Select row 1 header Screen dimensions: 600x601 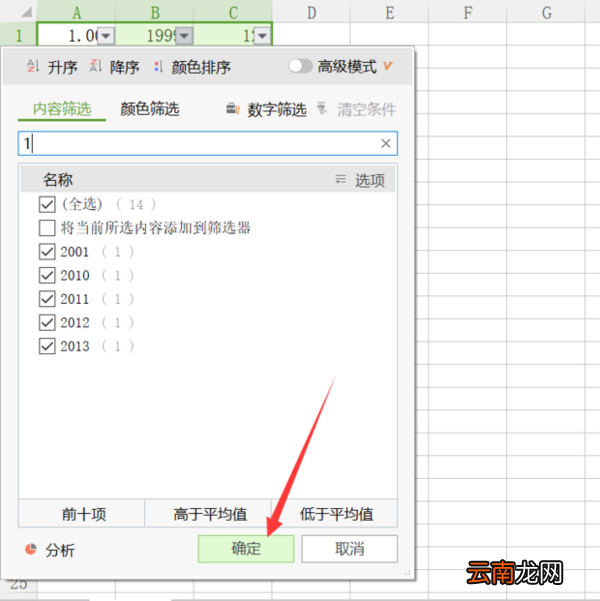pos(18,36)
